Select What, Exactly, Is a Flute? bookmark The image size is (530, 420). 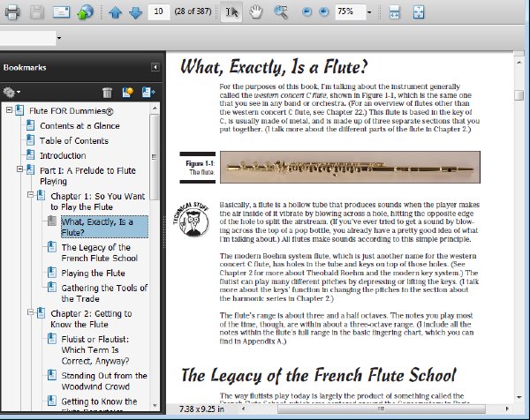point(104,227)
